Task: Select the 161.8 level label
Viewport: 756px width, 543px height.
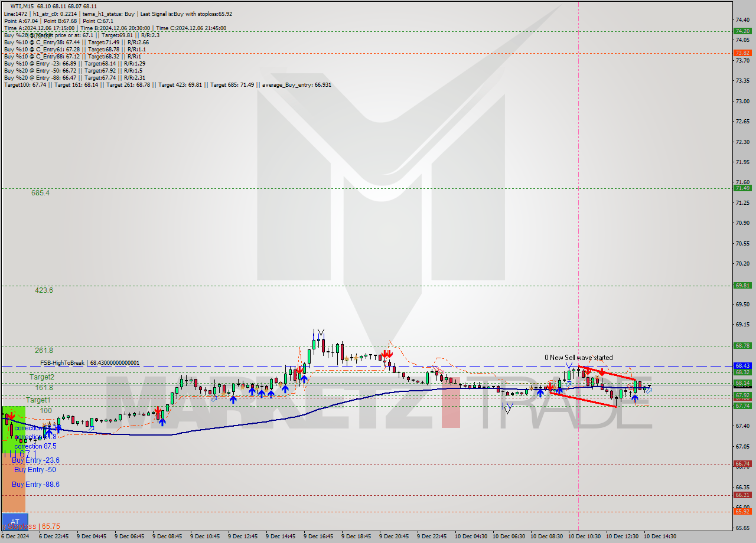Action: [44, 388]
